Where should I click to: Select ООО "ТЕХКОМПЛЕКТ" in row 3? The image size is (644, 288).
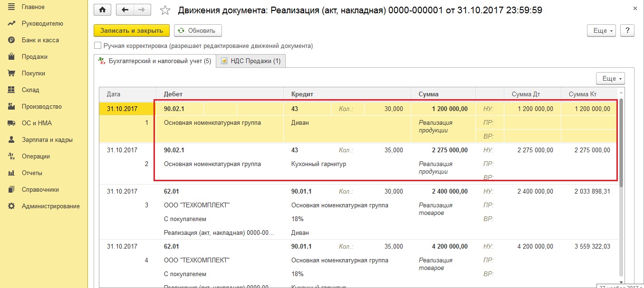tap(197, 205)
